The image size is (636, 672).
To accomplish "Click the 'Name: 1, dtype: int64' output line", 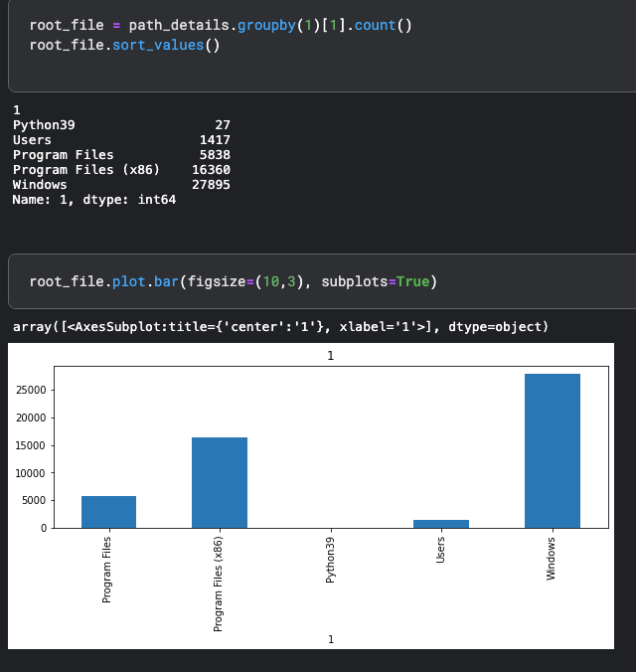I will point(94,200).
